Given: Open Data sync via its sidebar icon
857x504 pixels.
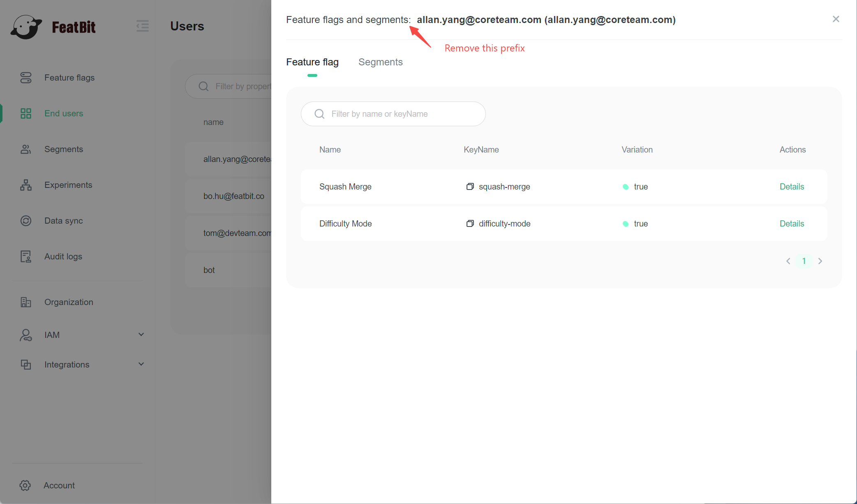Looking at the screenshot, I should pyautogui.click(x=26, y=220).
